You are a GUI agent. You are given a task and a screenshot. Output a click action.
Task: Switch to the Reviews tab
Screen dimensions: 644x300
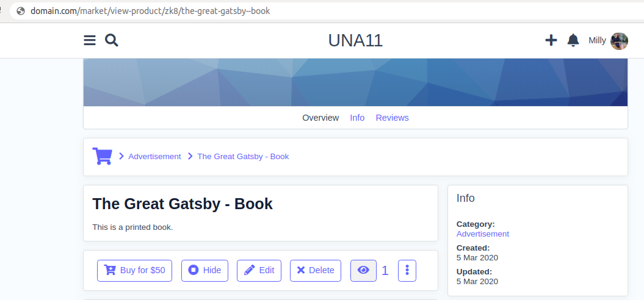[392, 118]
